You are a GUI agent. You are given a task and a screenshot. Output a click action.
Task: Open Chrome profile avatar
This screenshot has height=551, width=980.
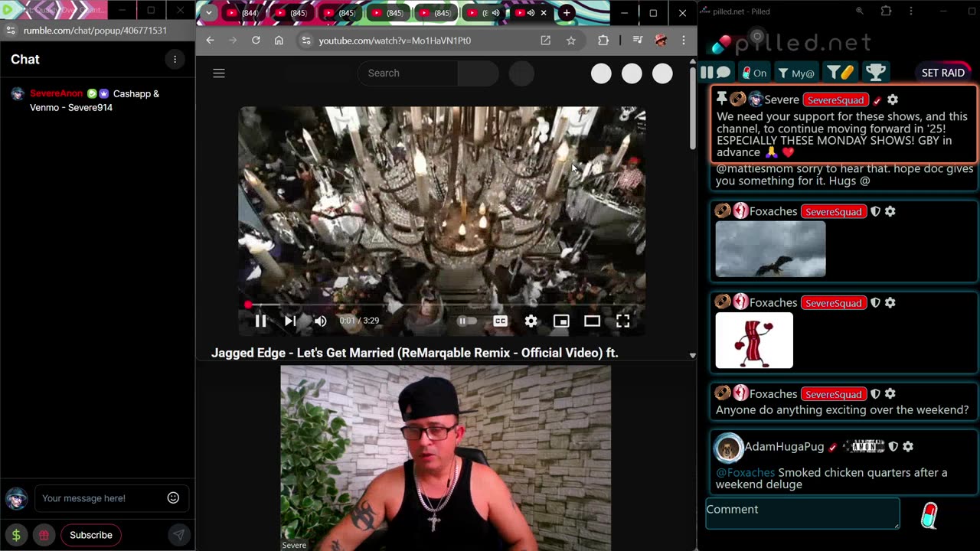click(661, 41)
